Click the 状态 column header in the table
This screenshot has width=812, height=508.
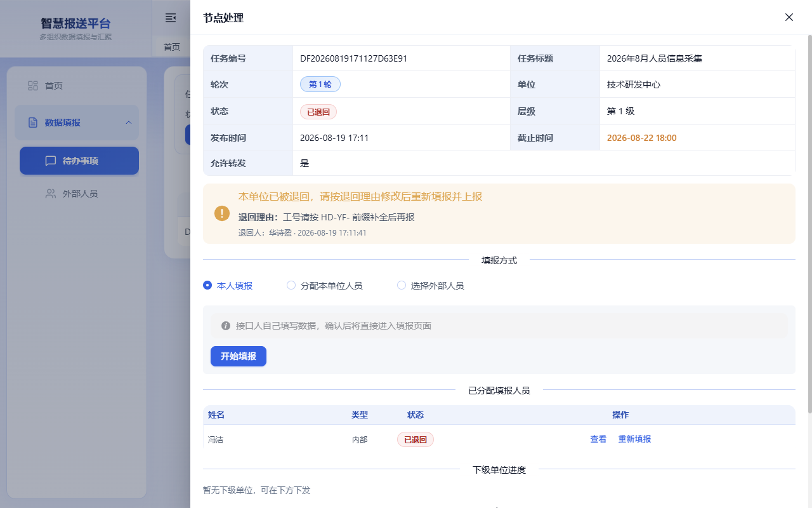coord(416,415)
